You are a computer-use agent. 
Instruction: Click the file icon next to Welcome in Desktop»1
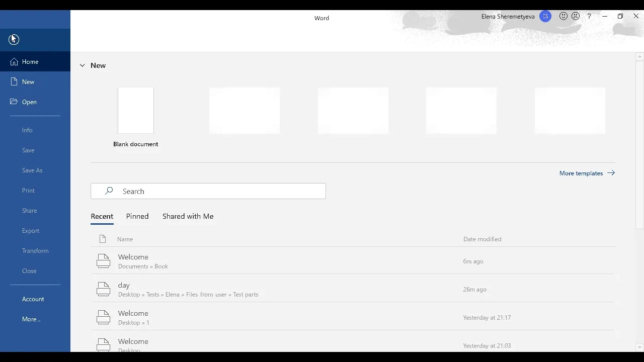[x=103, y=317]
